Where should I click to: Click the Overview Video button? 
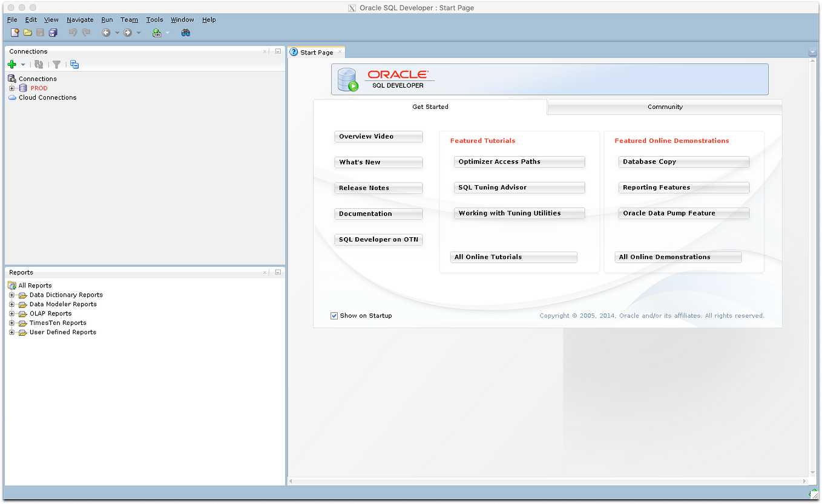[378, 137]
